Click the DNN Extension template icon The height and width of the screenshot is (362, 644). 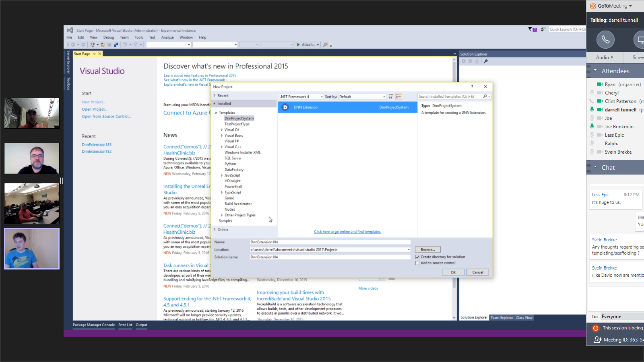click(285, 107)
